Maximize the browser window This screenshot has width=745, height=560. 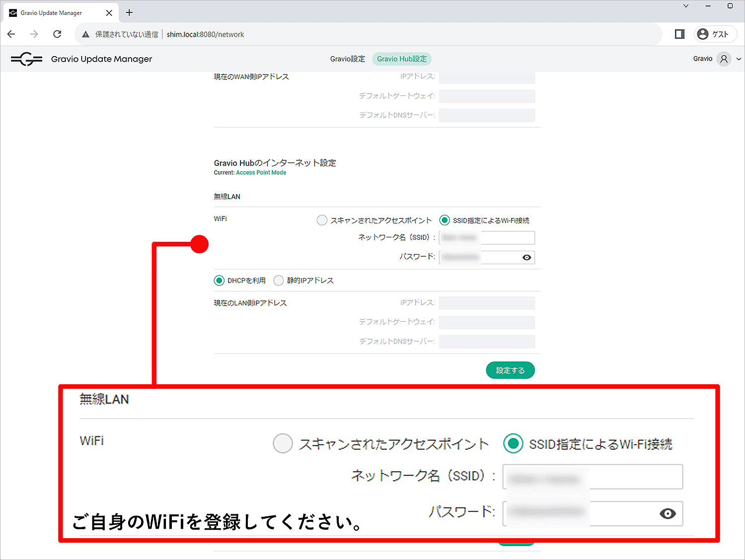pyautogui.click(x=730, y=6)
